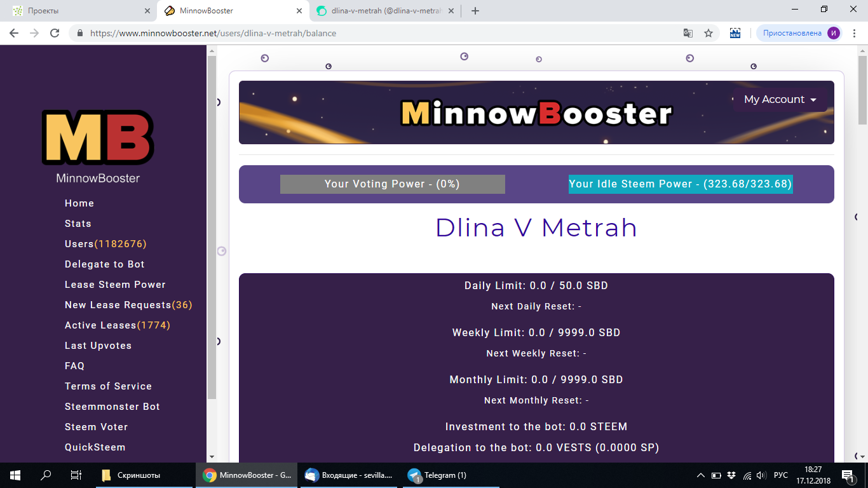
Task: Go to Steem Voter
Action: [97, 427]
